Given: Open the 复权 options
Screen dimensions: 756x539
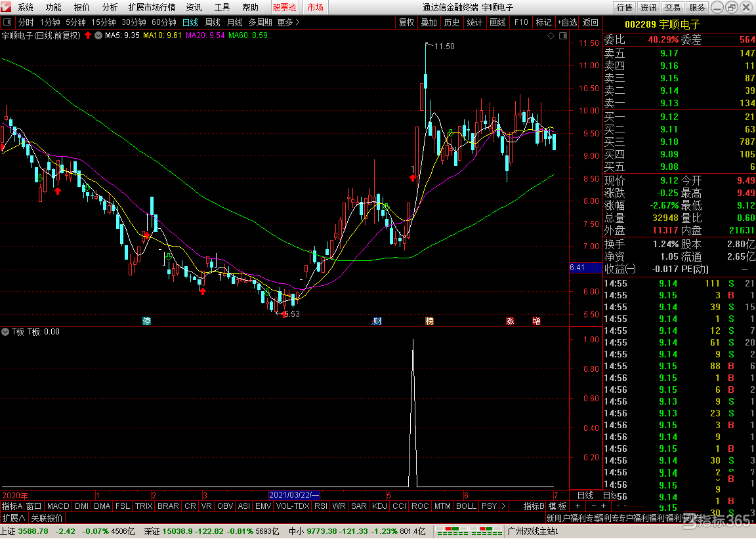Looking at the screenshot, I should coord(406,22).
